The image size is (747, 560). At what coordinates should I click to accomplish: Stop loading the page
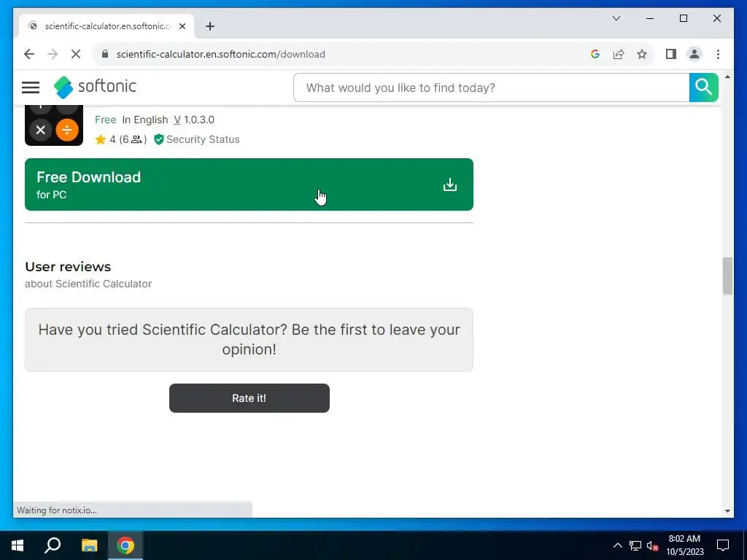(x=76, y=54)
